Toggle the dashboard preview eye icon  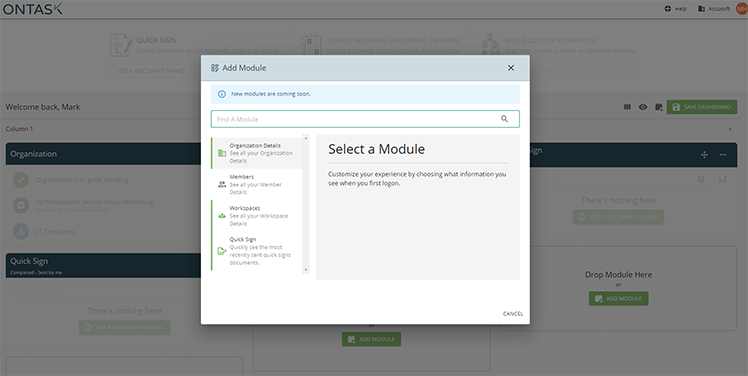[x=643, y=107]
